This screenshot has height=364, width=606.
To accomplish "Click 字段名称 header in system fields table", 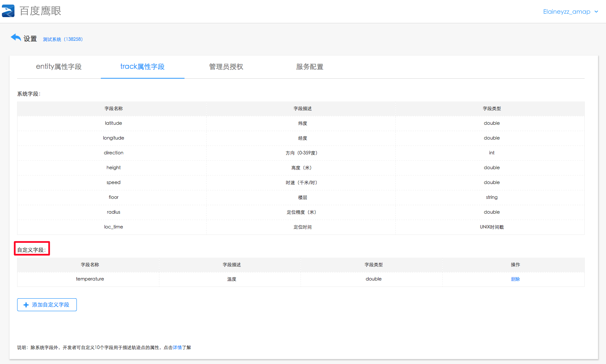I will pyautogui.click(x=113, y=109).
